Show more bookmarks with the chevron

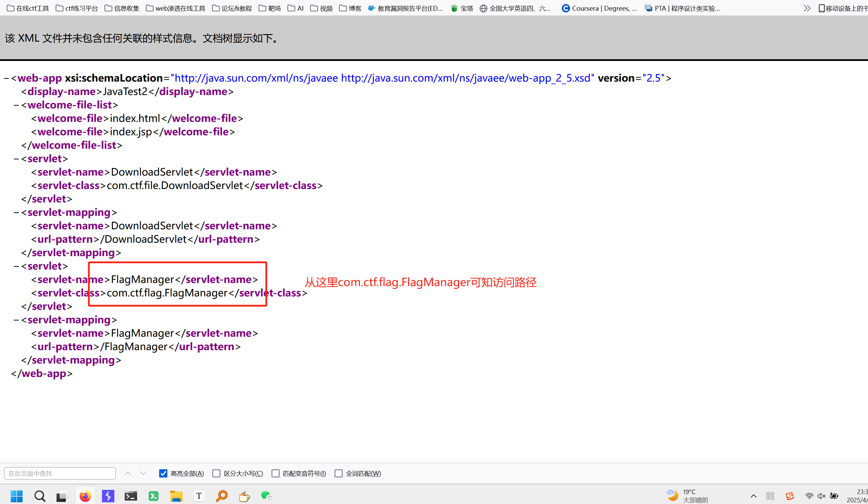[x=807, y=8]
